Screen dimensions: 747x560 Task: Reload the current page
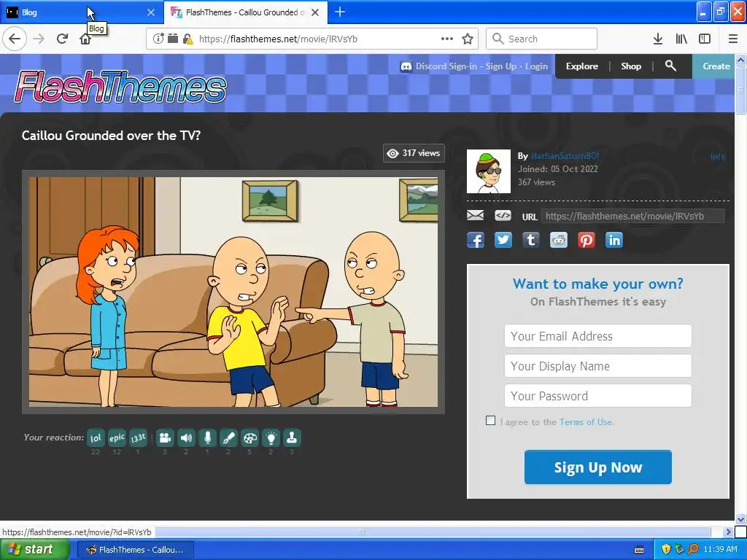point(62,39)
